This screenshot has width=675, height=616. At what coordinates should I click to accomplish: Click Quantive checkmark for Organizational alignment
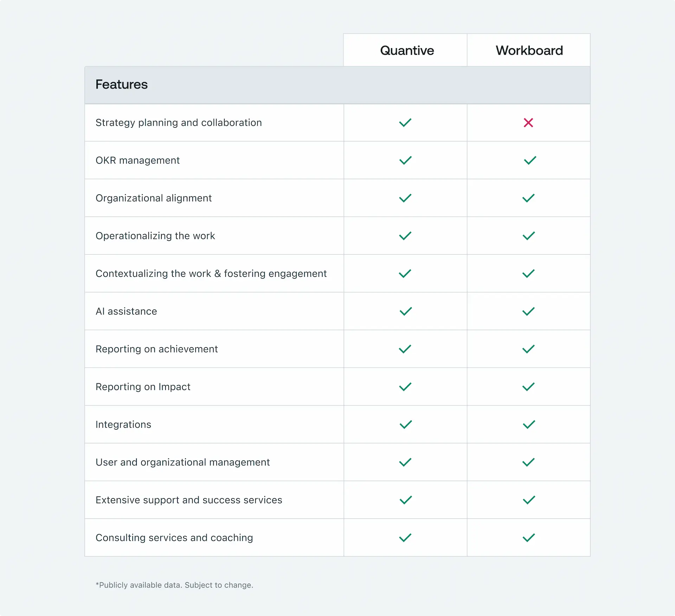click(x=405, y=198)
